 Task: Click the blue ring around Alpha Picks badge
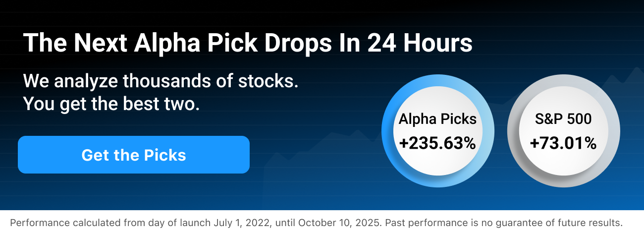pyautogui.click(x=387, y=131)
